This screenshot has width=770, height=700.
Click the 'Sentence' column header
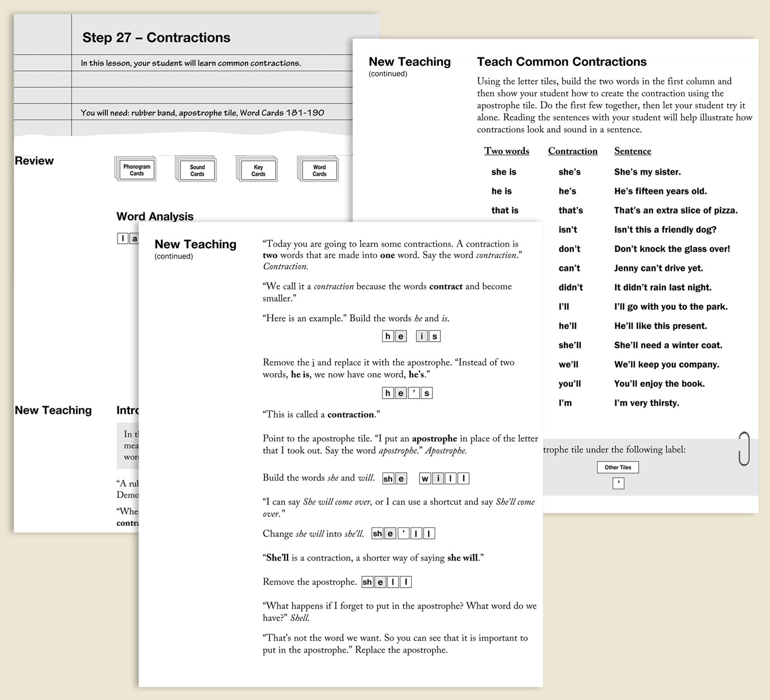coord(632,151)
